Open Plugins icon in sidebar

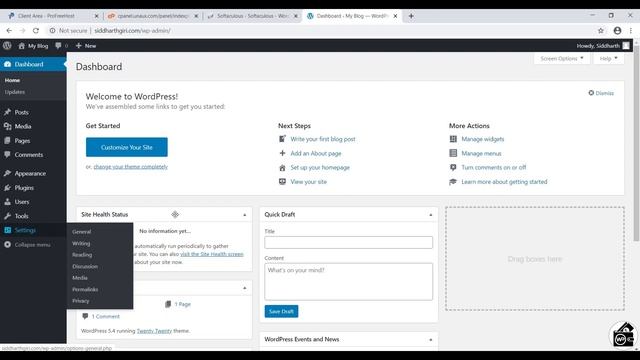point(7,187)
